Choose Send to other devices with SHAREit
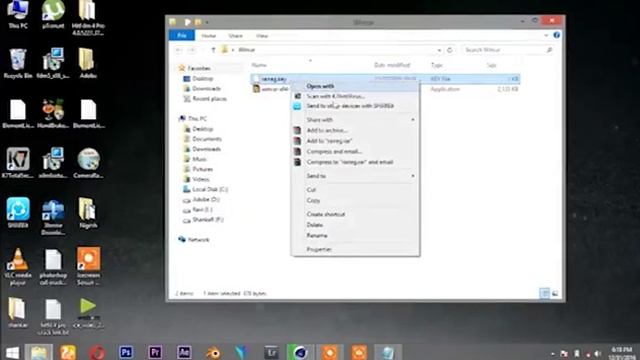 coord(355,106)
